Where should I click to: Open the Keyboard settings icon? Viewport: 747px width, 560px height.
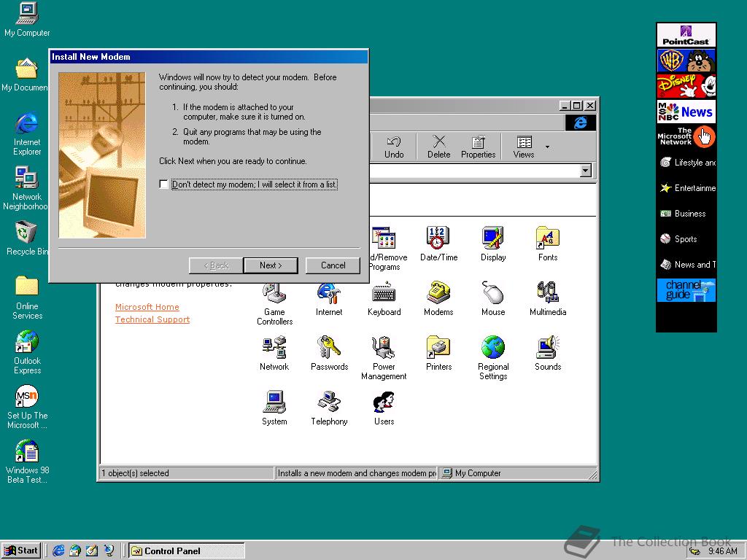point(384,299)
